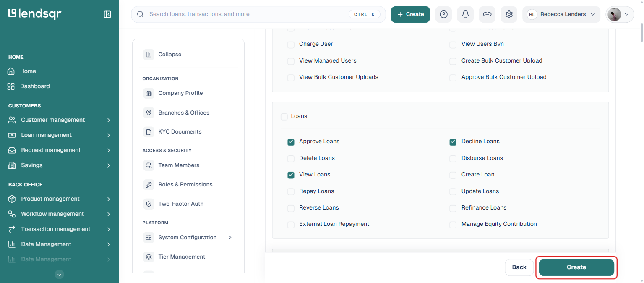Click the Tier Management layers icon
The width and height of the screenshot is (644, 283).
click(x=149, y=257)
